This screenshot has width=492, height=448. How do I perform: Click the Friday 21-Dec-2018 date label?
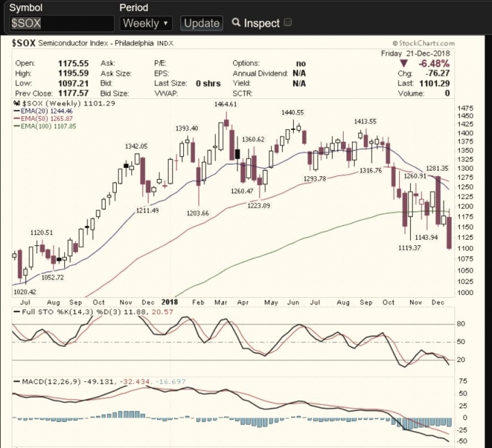(415, 53)
